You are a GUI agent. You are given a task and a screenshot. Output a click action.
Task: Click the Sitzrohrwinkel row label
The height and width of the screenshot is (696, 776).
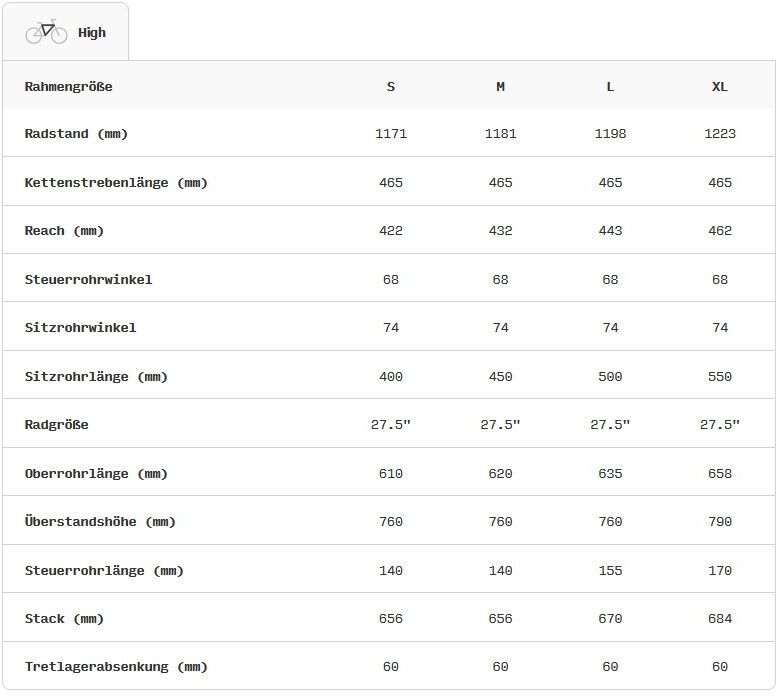click(x=80, y=328)
